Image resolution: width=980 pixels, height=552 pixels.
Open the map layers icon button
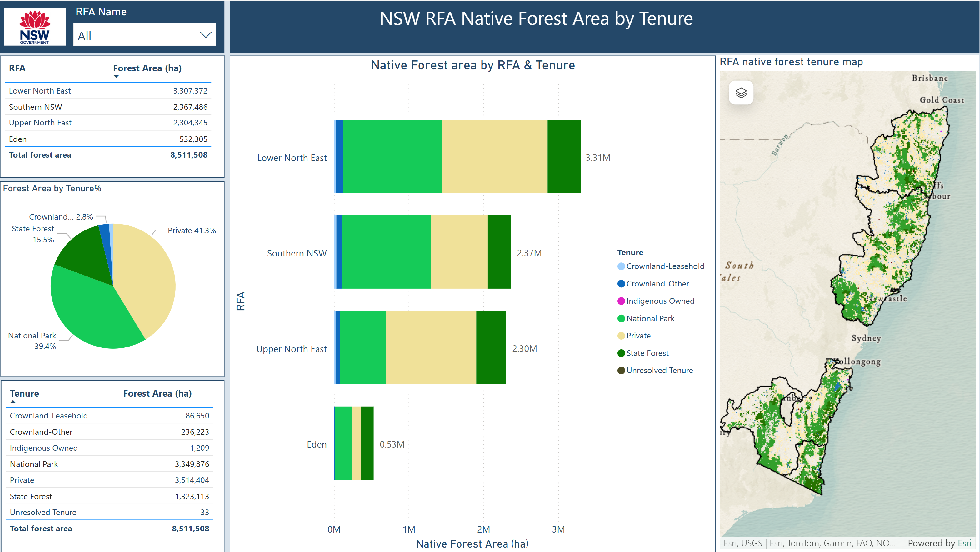tap(741, 93)
